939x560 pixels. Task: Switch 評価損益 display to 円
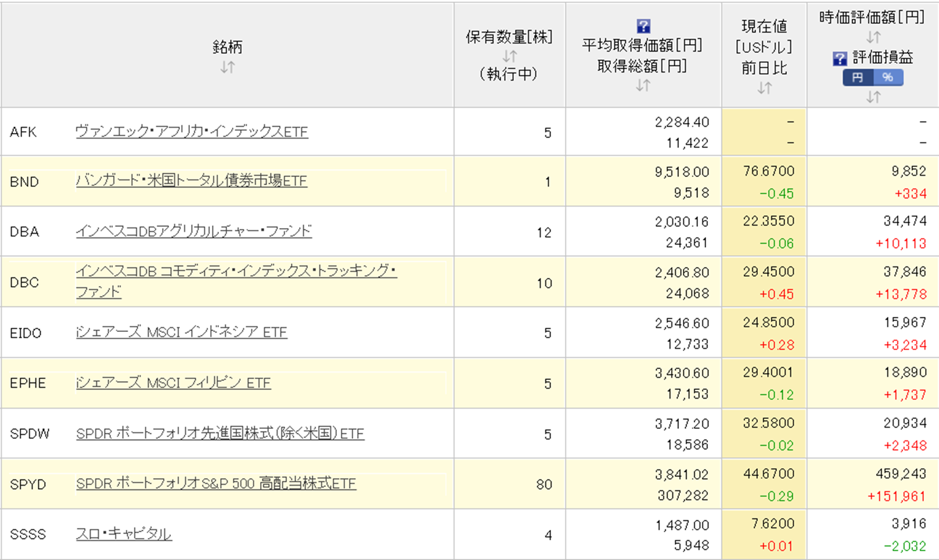(858, 77)
